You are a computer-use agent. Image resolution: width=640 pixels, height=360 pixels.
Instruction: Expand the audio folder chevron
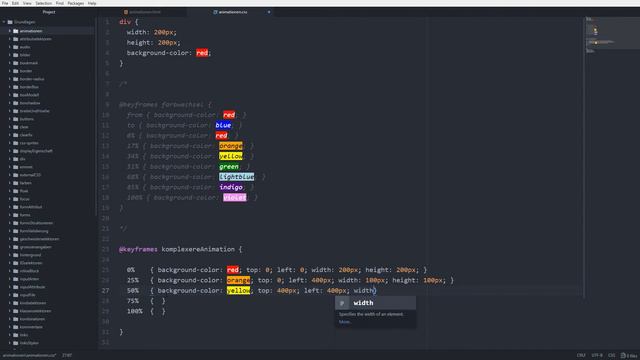click(x=10, y=47)
